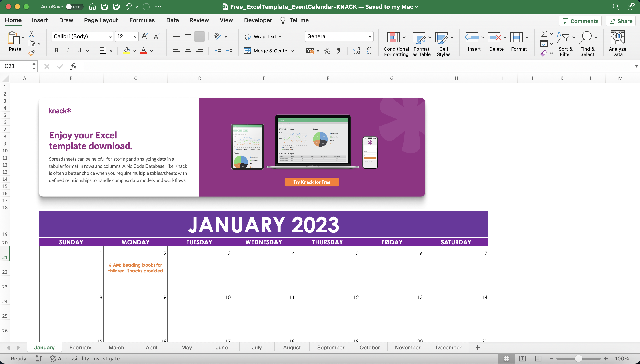Viewport: 640px width, 364px height.
Task: Select the Format Painter tool
Action: [x=32, y=53]
